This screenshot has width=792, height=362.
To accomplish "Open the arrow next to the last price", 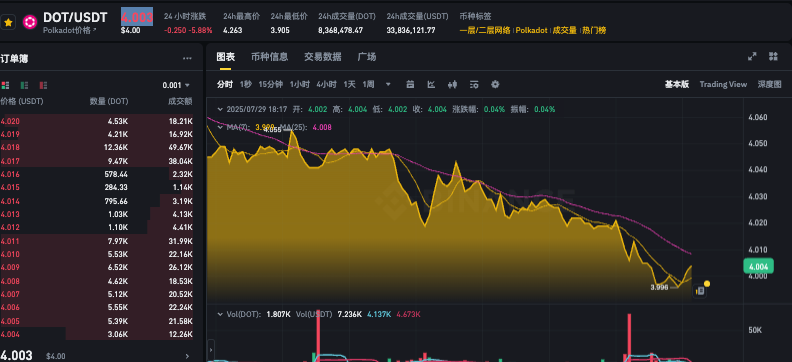I will pos(187,356).
